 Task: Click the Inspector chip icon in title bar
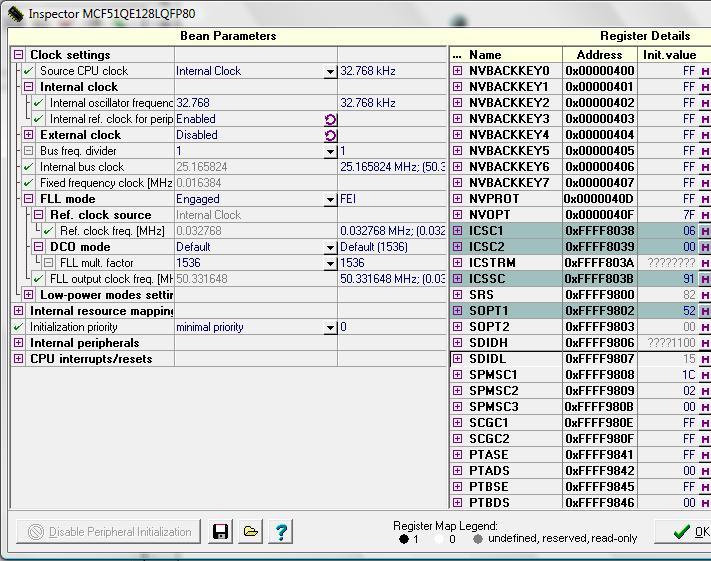(15, 14)
